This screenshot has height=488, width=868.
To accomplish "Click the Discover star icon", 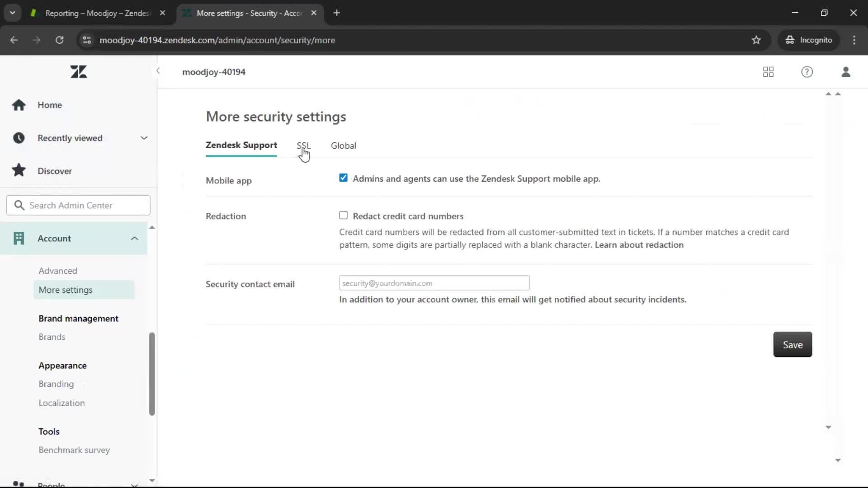I will click(x=19, y=170).
